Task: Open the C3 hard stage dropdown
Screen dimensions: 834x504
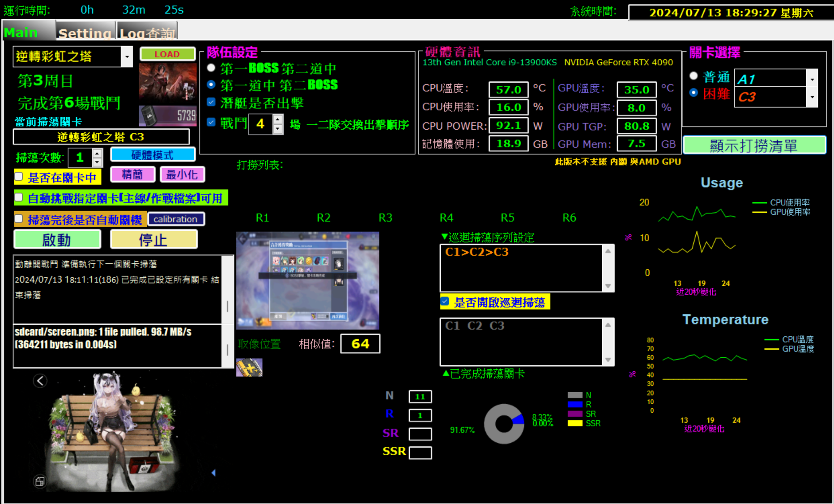Action: [x=812, y=97]
